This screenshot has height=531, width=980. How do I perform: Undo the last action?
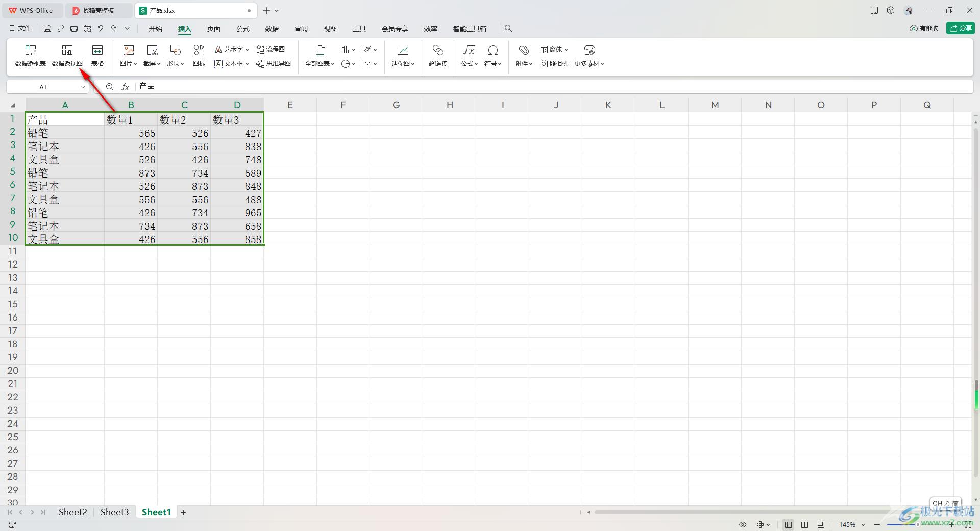point(101,29)
